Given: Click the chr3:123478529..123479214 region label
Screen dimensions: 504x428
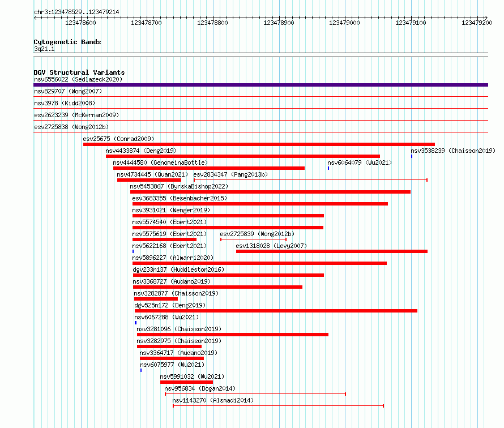Looking at the screenshot, I should (x=76, y=12).
